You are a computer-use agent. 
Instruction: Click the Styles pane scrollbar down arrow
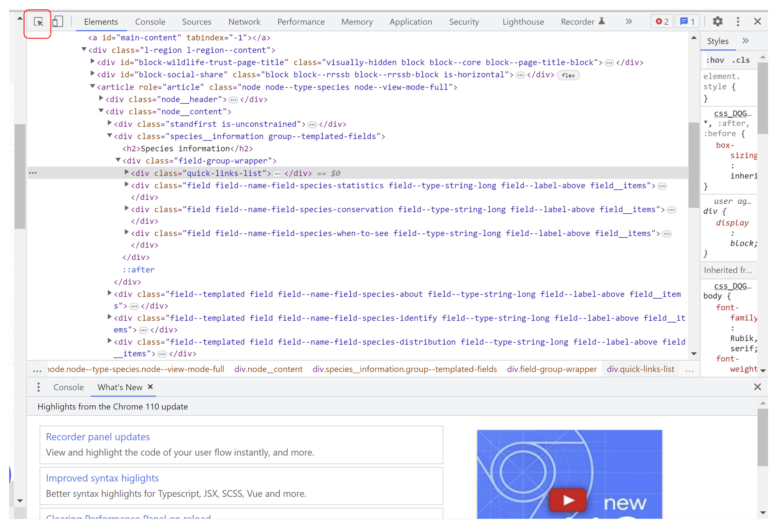763,371
